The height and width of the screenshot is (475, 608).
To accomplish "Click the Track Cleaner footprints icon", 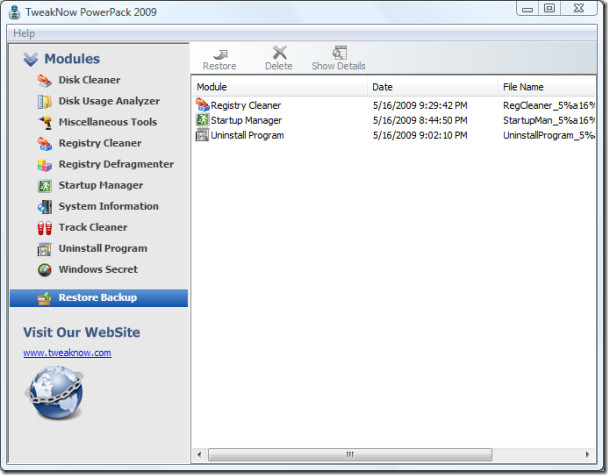I will coord(45,228).
